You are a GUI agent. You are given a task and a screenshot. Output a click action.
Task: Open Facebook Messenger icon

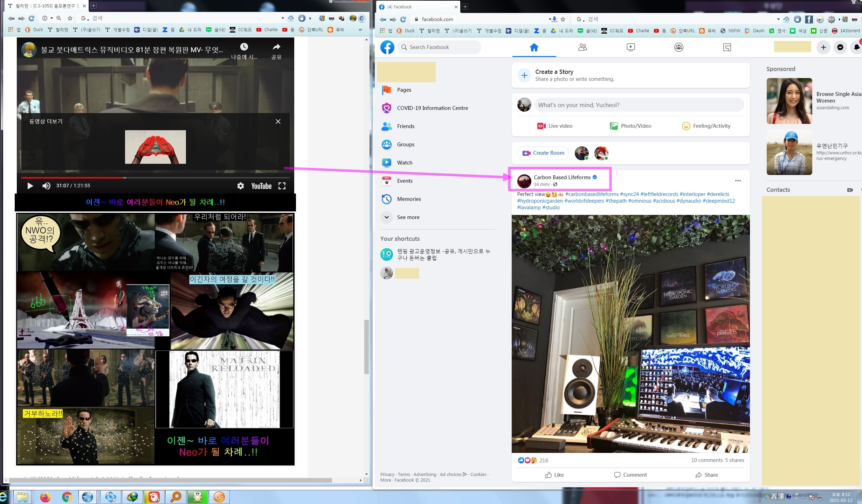click(840, 47)
